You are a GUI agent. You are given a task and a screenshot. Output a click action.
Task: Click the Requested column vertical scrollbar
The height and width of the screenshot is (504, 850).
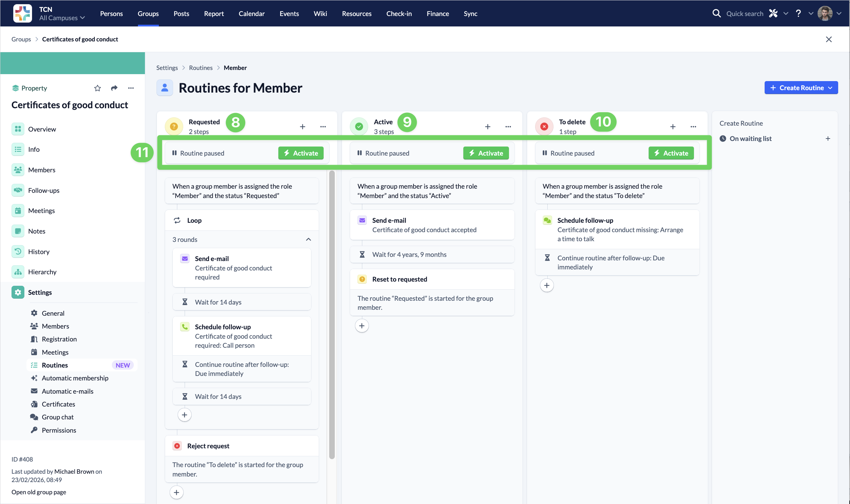[x=332, y=313]
